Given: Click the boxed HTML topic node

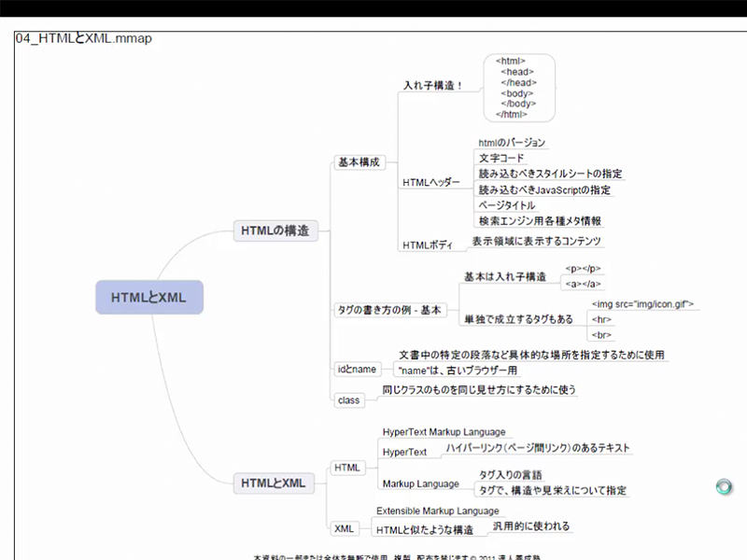Looking at the screenshot, I should (x=346, y=467).
